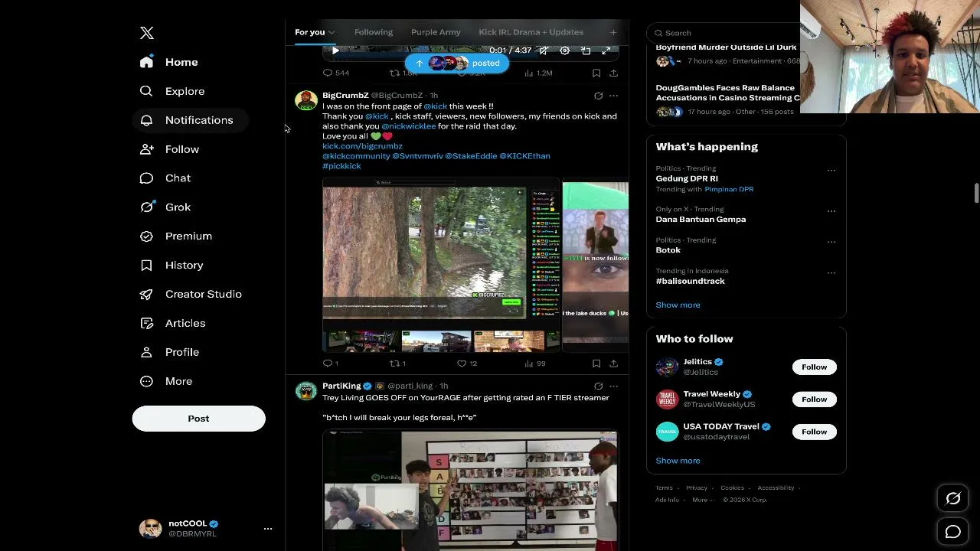This screenshot has width=980, height=551.
Task: Open the Notifications bell icon
Action: click(x=146, y=120)
